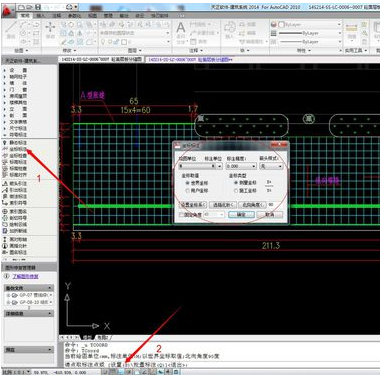The image size is (380, 375).
Task: Select the GP-07 backup file entry
Action: (x=29, y=295)
